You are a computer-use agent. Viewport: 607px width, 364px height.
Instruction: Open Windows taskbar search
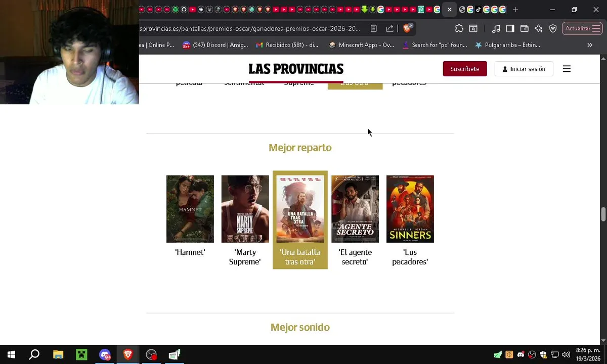click(34, 355)
